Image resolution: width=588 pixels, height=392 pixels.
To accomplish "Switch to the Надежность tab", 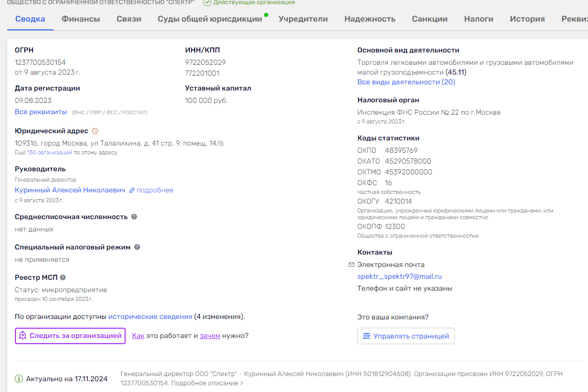I will (370, 19).
